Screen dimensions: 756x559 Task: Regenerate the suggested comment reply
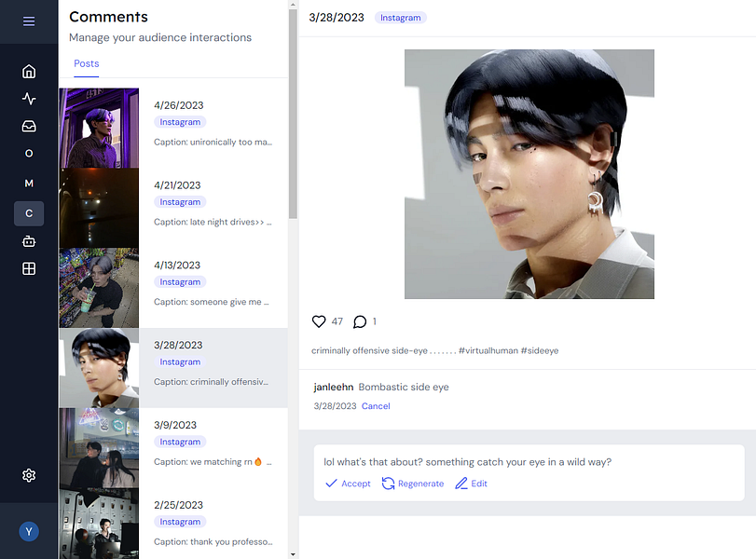413,484
